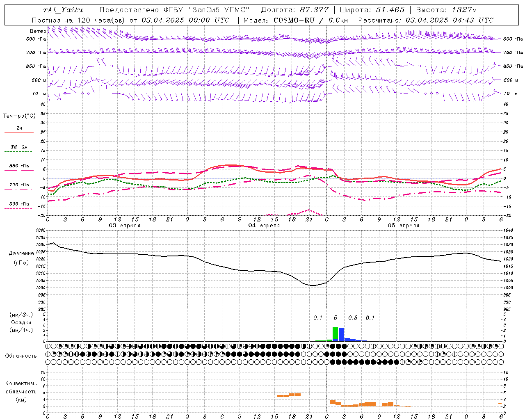The height and width of the screenshot is (420, 525).
Task: Select the Td 2м dew point legend entry
Action: click(x=19, y=147)
